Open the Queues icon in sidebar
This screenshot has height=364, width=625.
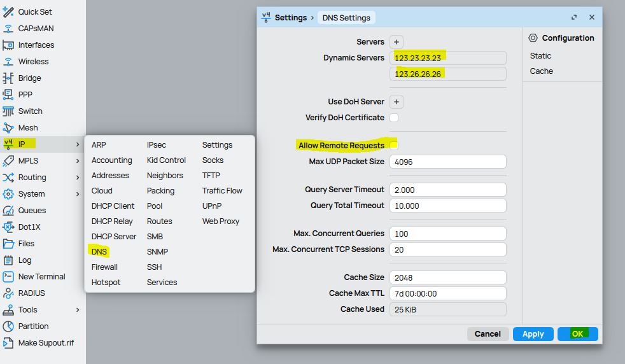point(8,211)
